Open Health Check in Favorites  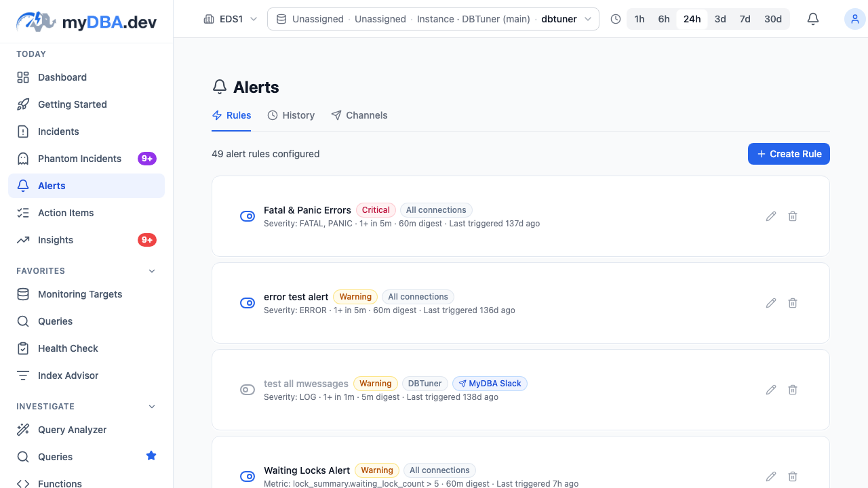tap(86, 348)
